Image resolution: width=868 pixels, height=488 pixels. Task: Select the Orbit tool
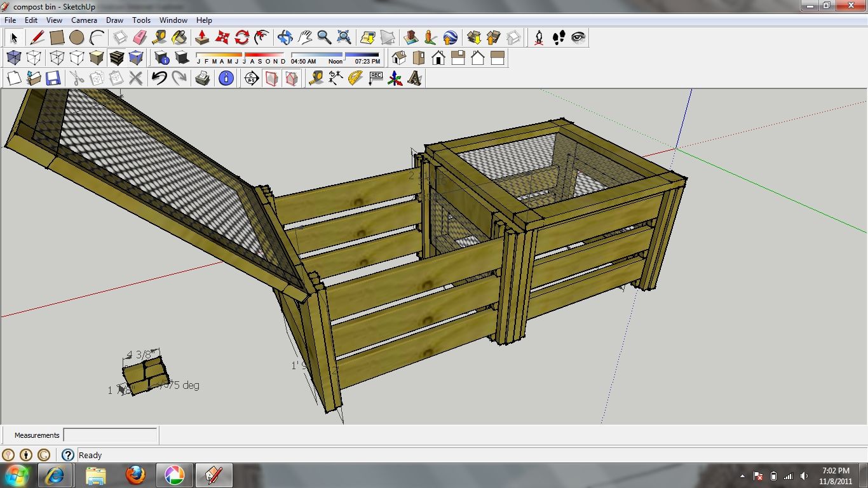point(285,37)
